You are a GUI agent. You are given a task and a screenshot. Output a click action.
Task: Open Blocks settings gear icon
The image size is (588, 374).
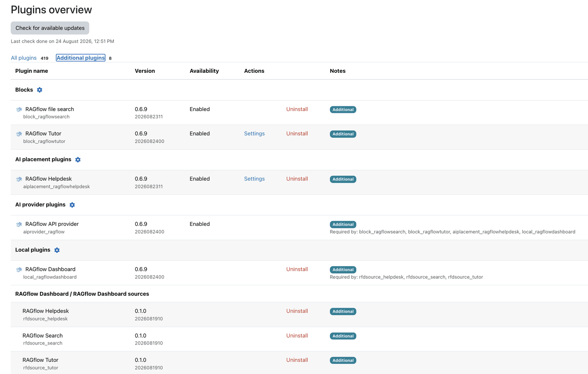(40, 90)
